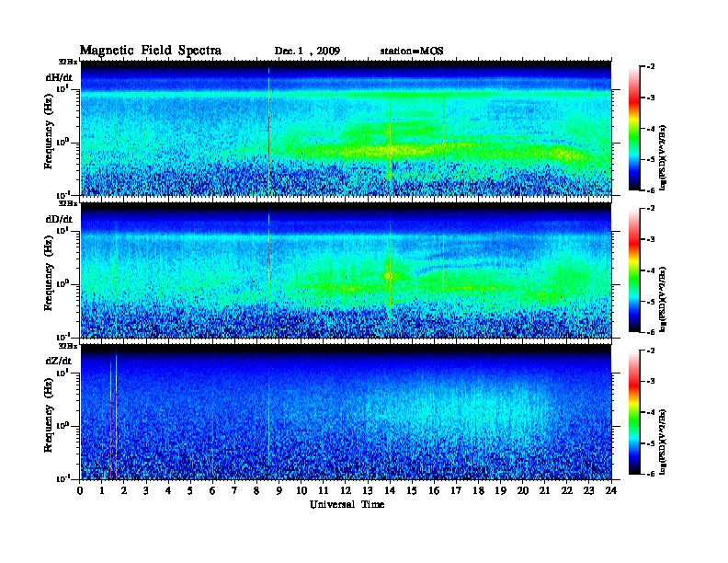
Task: Click hour 24 on the time axis
Action: coord(611,491)
